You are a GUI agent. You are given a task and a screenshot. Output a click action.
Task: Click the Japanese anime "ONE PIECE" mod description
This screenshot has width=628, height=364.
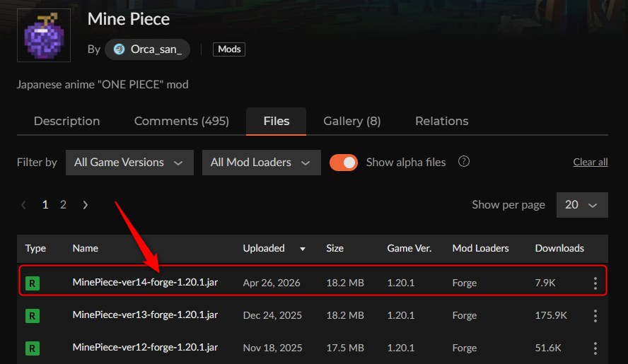(x=103, y=85)
